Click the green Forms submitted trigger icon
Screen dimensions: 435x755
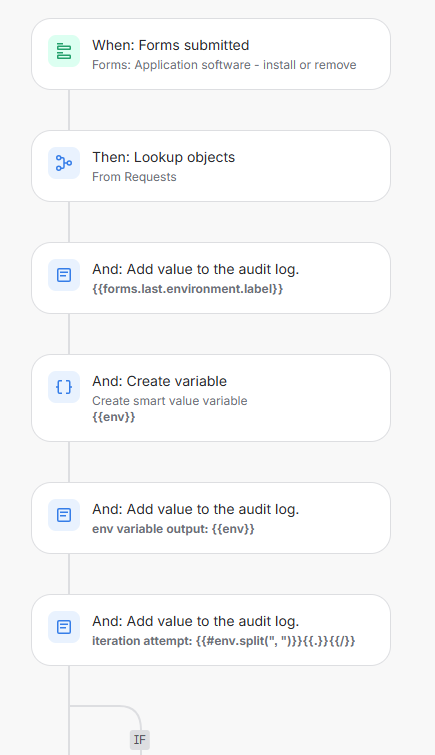click(x=64, y=51)
